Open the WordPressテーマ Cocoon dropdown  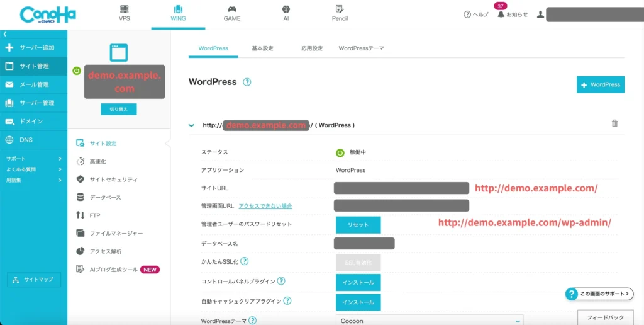[x=430, y=321]
